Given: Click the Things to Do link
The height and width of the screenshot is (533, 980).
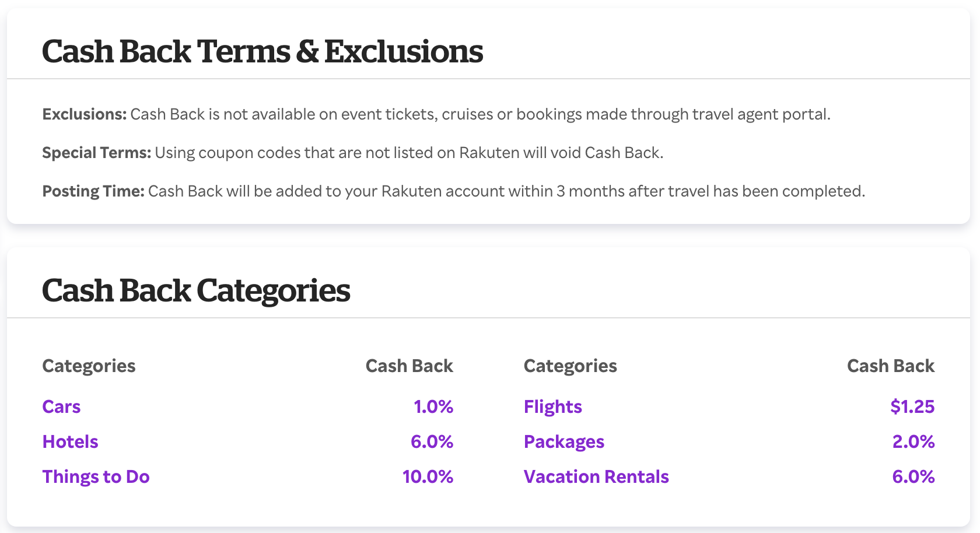Looking at the screenshot, I should pos(96,476).
